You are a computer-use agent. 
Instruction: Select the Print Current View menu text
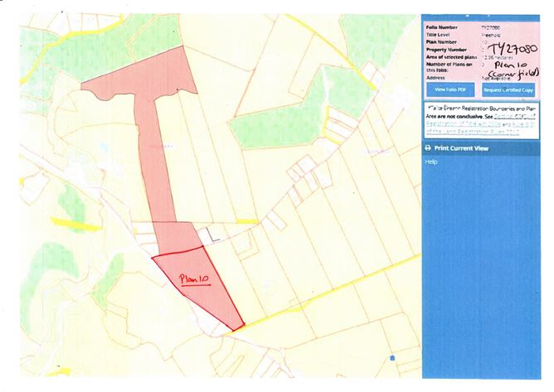(461, 148)
